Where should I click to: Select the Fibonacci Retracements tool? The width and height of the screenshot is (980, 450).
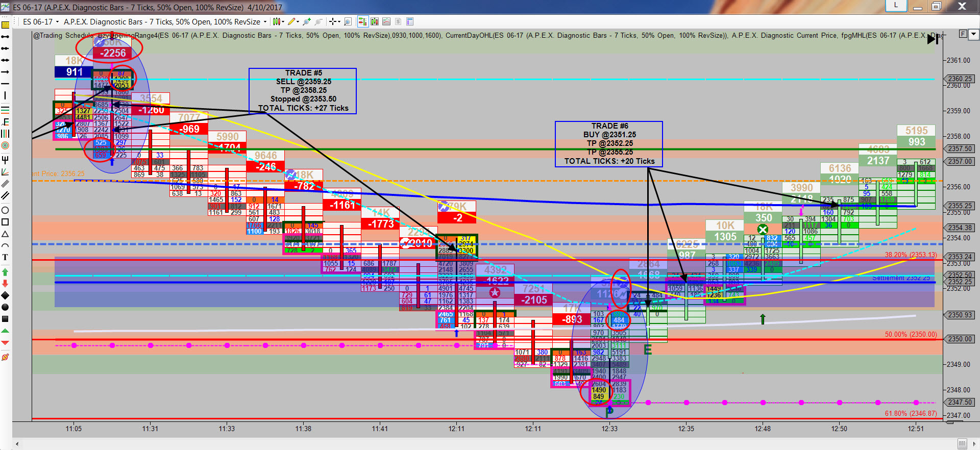[x=5, y=109]
